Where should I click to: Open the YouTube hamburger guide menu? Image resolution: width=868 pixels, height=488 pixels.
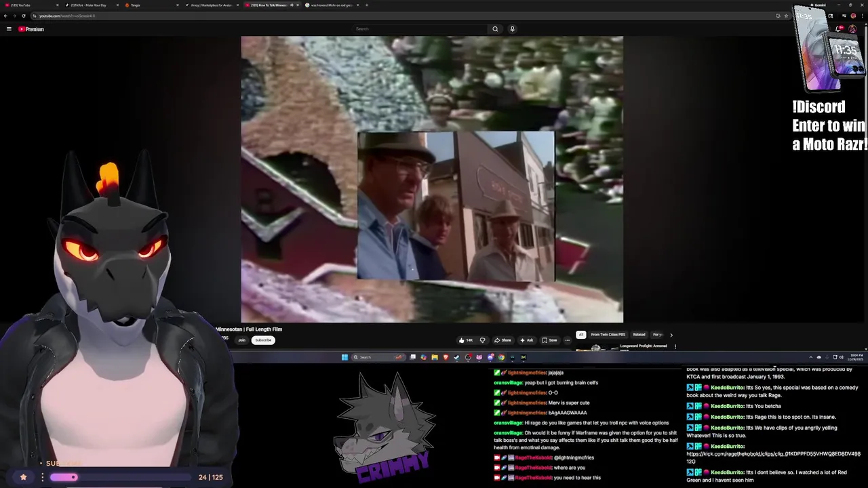(9, 29)
